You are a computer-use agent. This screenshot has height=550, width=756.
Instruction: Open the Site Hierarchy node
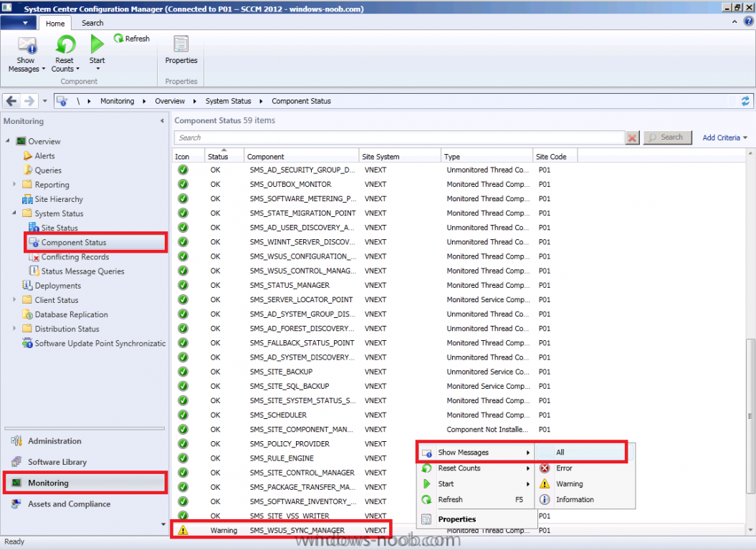pos(58,199)
